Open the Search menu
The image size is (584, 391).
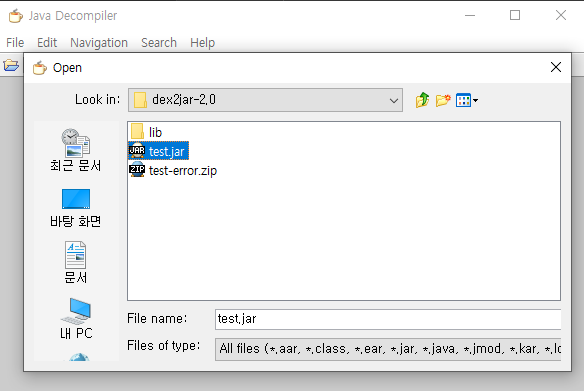(159, 42)
